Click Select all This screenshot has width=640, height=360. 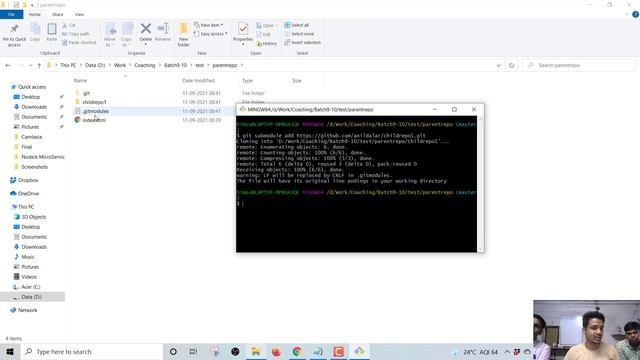pyautogui.click(x=297, y=25)
